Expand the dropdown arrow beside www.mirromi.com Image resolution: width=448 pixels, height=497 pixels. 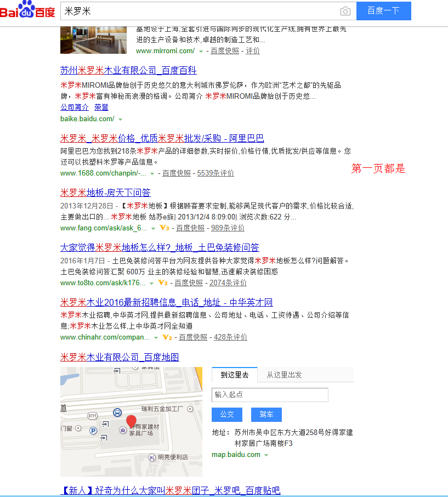pos(201,50)
